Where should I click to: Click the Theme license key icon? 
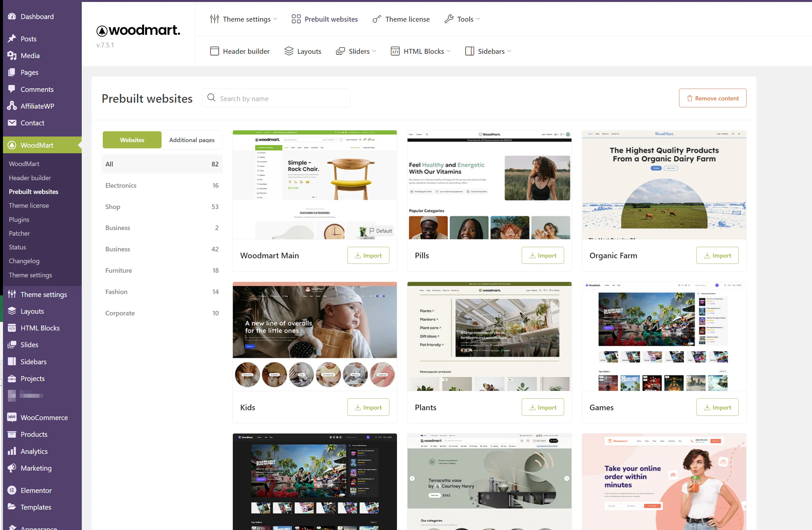point(377,19)
